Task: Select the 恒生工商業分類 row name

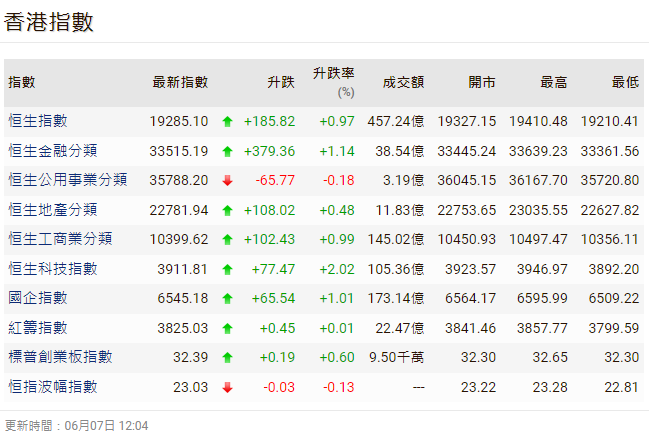Action: point(60,239)
